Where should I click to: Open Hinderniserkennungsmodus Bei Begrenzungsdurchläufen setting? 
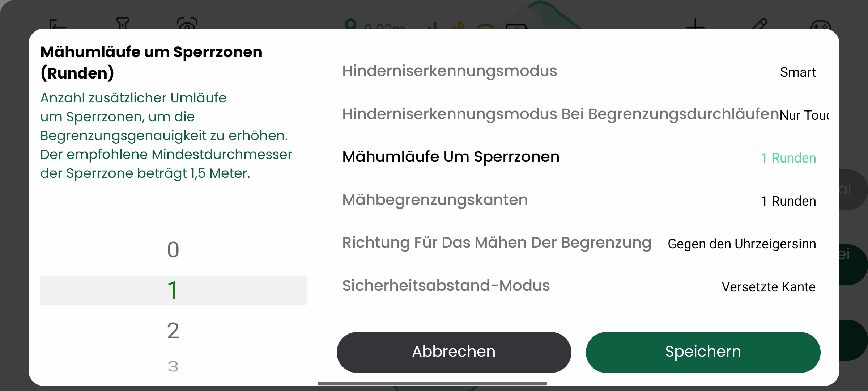[560, 114]
